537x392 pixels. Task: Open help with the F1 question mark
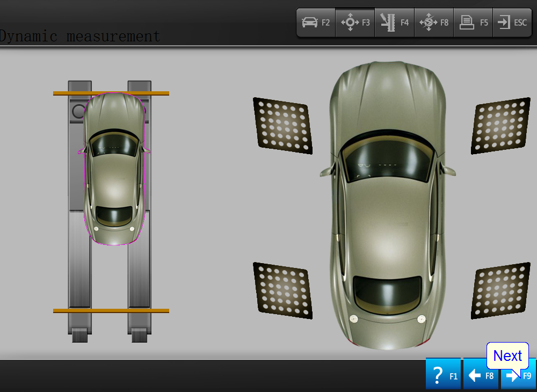(443, 375)
